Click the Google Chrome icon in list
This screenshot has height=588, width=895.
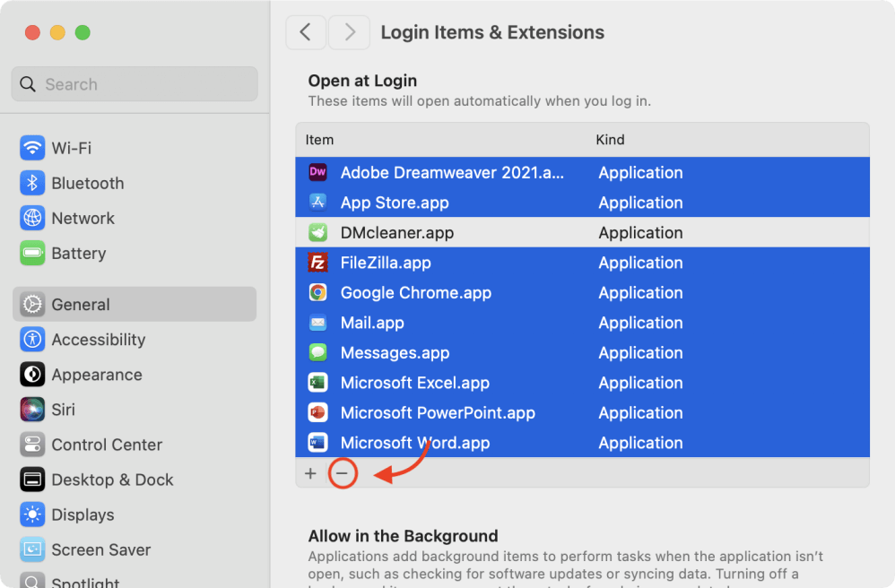317,292
